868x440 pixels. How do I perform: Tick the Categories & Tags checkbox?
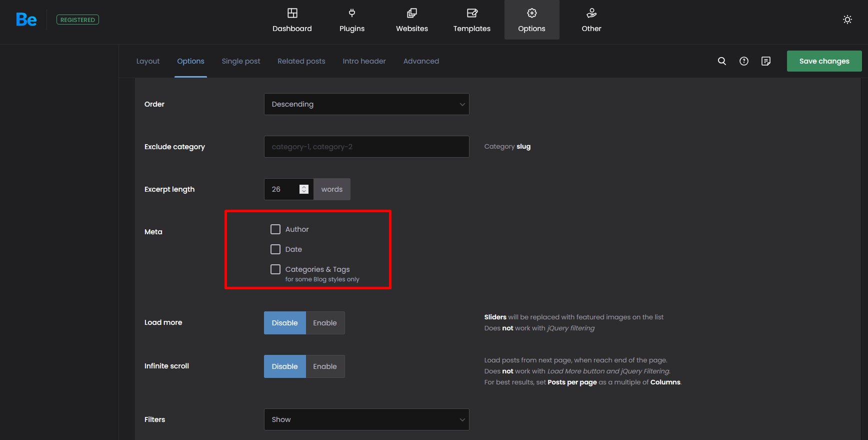point(275,269)
